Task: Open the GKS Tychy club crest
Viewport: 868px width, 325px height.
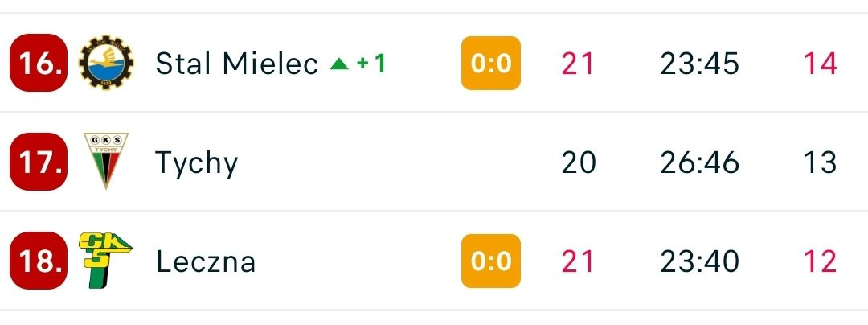Action: click(106, 161)
